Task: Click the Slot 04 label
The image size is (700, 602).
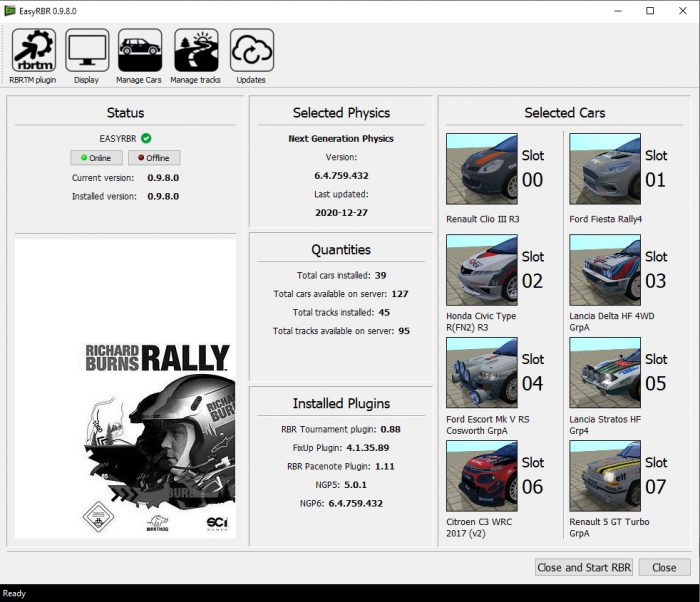Action: point(533,372)
